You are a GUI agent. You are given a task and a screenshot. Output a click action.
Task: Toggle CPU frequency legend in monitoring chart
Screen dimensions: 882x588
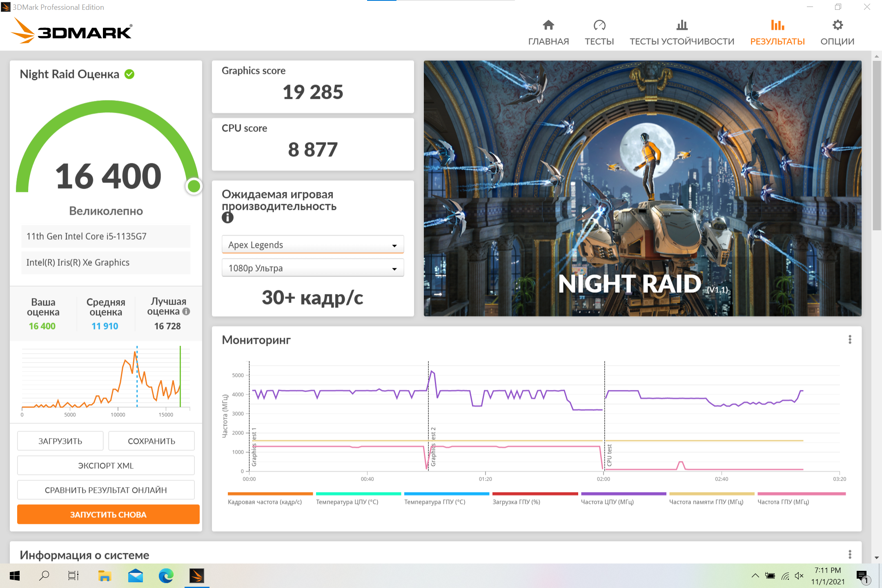pyautogui.click(x=607, y=502)
